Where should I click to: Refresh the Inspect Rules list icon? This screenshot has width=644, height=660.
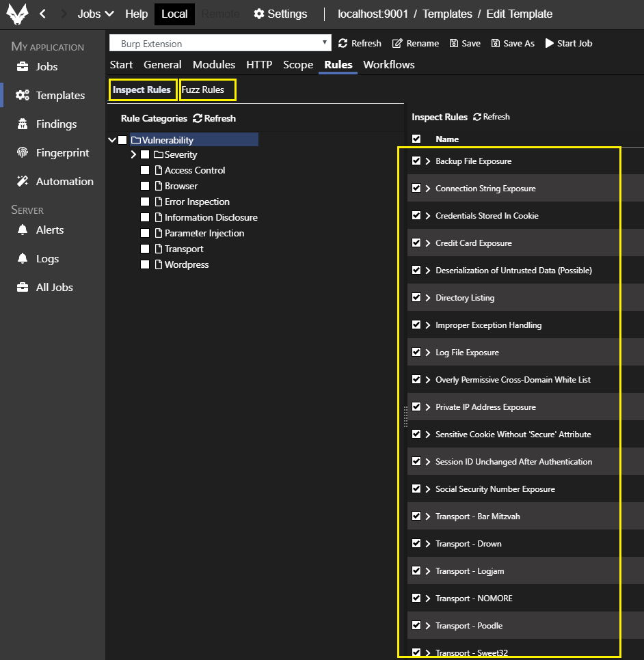477,117
